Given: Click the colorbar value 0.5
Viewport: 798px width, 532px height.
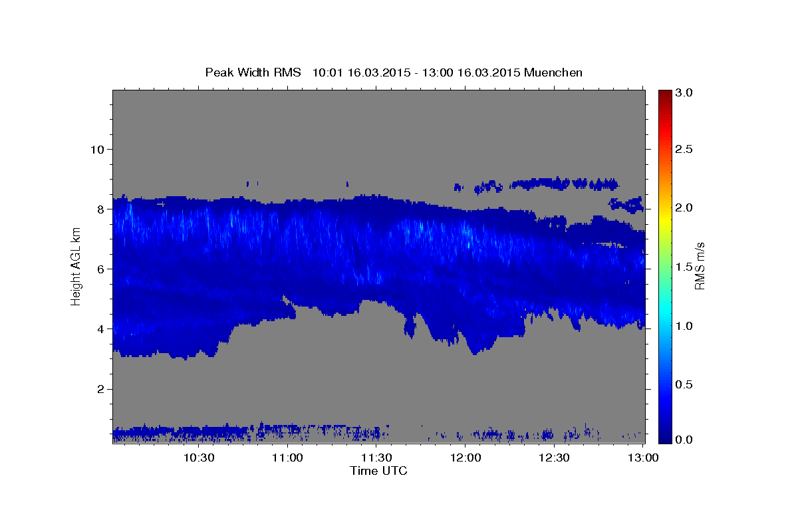Looking at the screenshot, I should pyautogui.click(x=685, y=384).
